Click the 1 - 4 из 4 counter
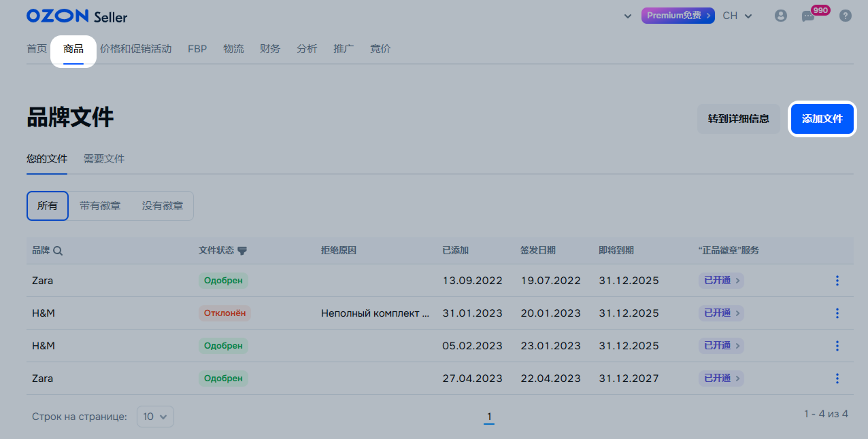Image resolution: width=868 pixels, height=439 pixels. tap(827, 413)
